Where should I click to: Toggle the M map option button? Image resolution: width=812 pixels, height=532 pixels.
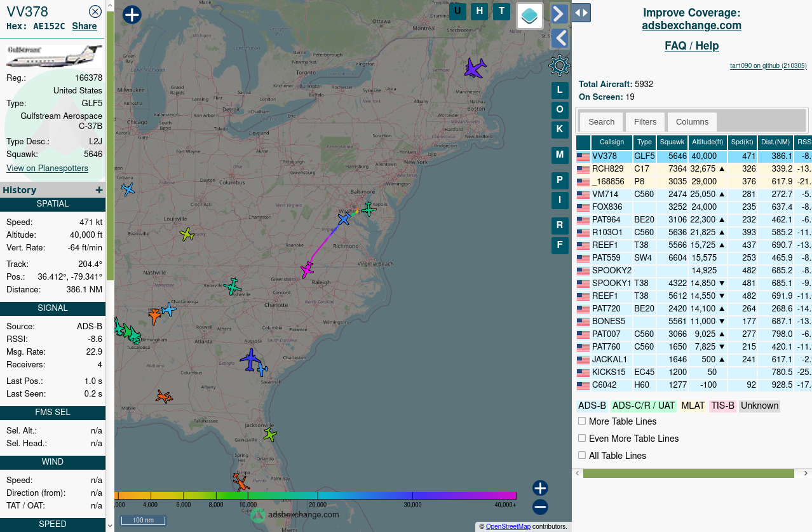560,155
